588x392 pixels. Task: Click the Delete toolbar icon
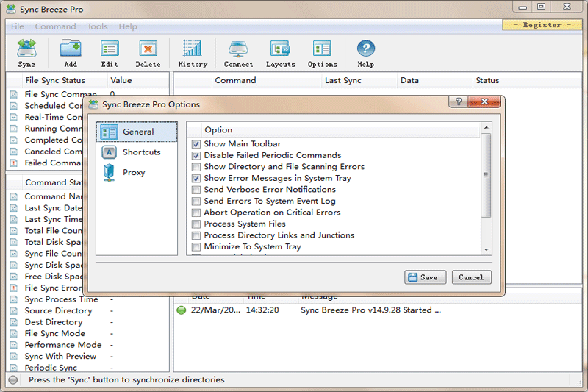click(x=148, y=49)
